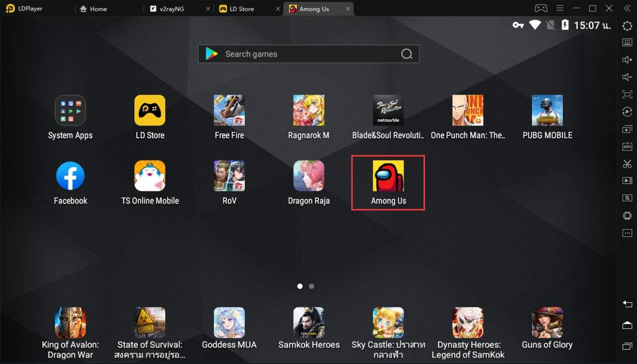637x364 pixels.
Task: Expand more tools ellipsis in sidebar
Action: pyautogui.click(x=627, y=233)
